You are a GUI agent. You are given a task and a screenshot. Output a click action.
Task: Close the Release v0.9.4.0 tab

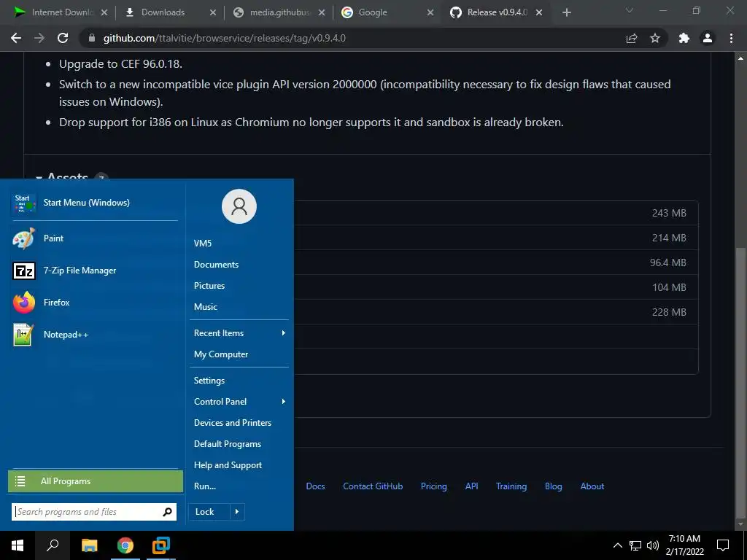(539, 12)
